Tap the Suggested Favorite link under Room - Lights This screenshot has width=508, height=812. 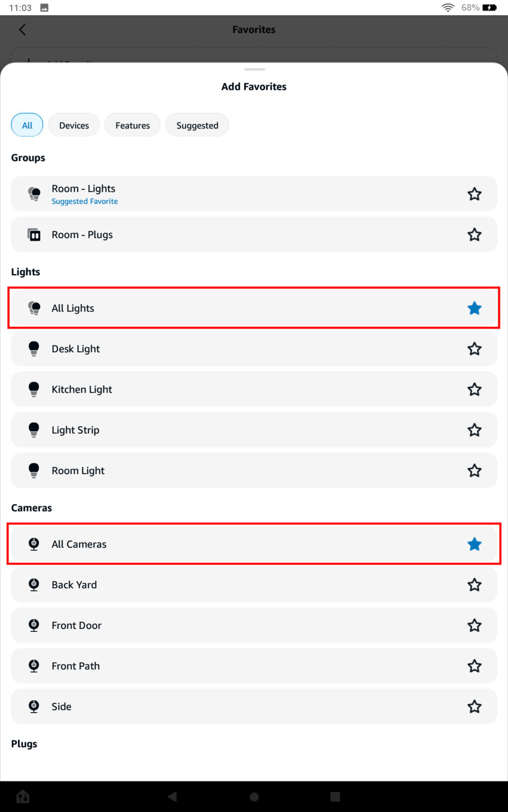pyautogui.click(x=84, y=201)
